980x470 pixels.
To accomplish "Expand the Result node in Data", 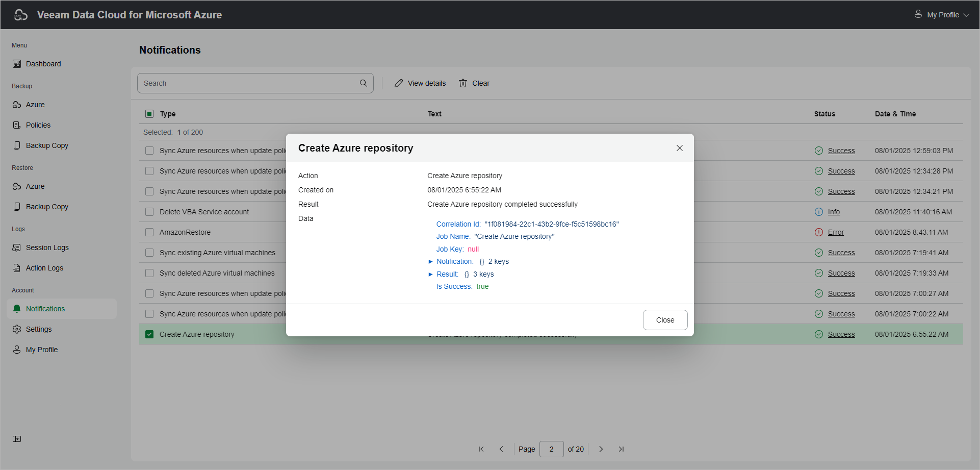I will [x=430, y=275].
